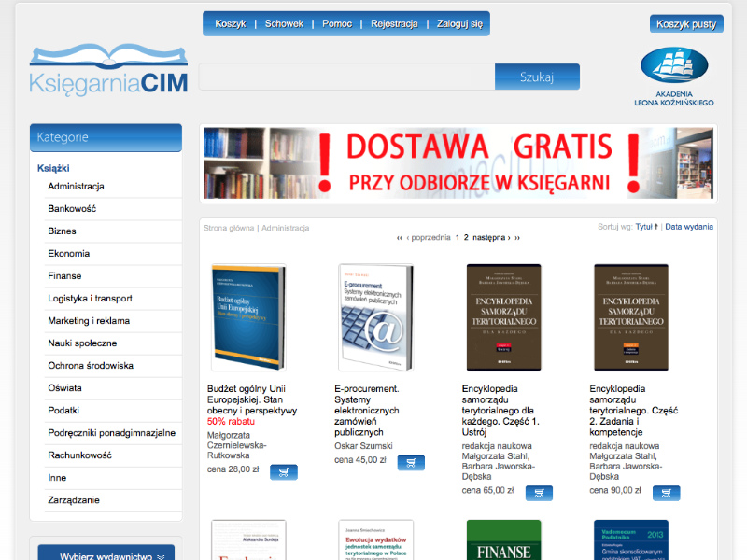747x560 pixels.
Task: Choose the Nauki społeczne category
Action: tap(82, 343)
